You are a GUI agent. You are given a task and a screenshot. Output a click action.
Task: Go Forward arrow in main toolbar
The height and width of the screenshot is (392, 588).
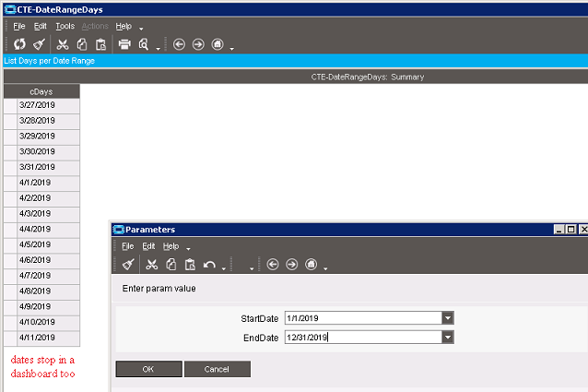point(198,44)
